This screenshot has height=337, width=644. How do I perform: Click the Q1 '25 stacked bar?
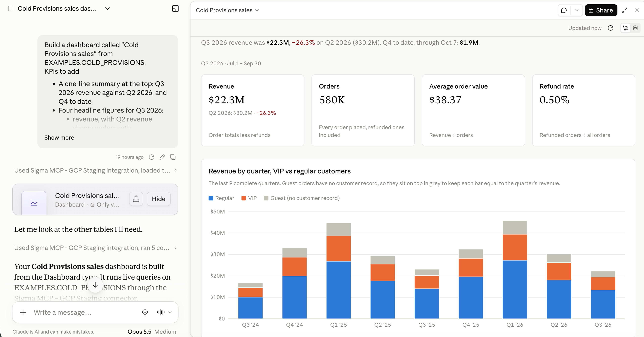(x=338, y=271)
